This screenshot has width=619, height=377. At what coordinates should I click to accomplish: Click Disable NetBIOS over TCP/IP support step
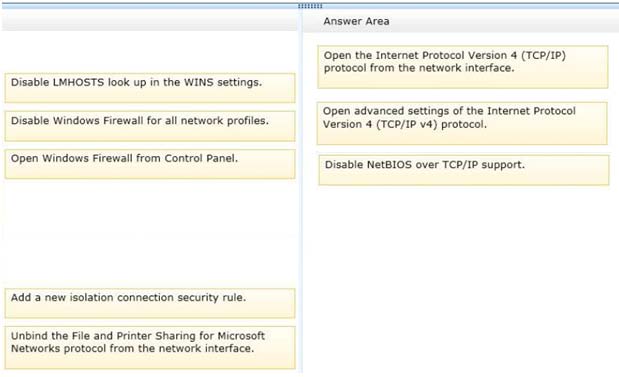464,170
